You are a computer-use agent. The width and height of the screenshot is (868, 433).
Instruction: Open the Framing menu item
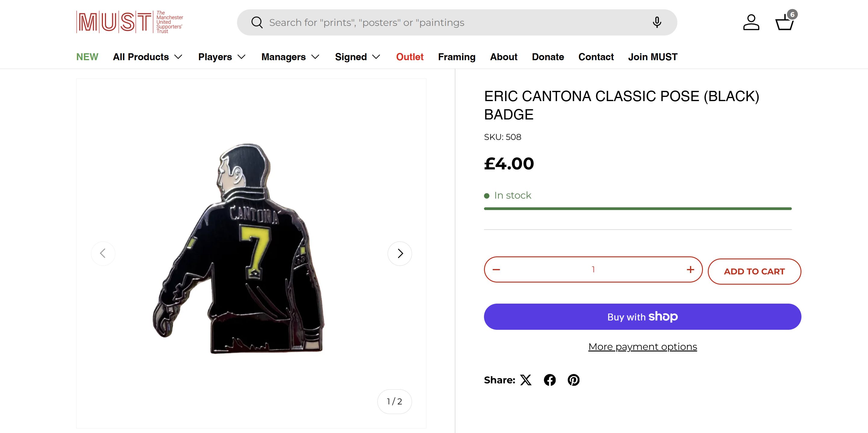(457, 57)
